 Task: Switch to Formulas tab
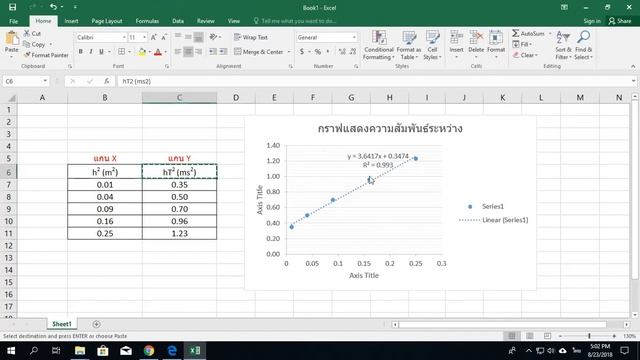click(147, 21)
